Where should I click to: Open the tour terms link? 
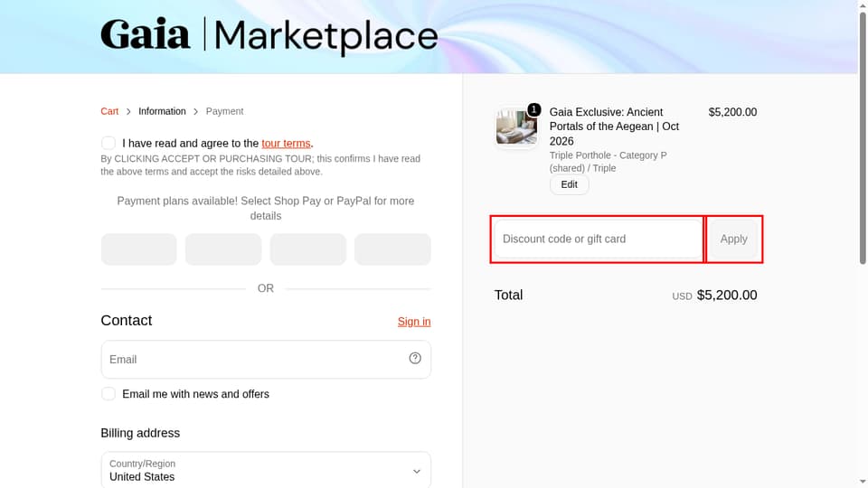tap(286, 144)
